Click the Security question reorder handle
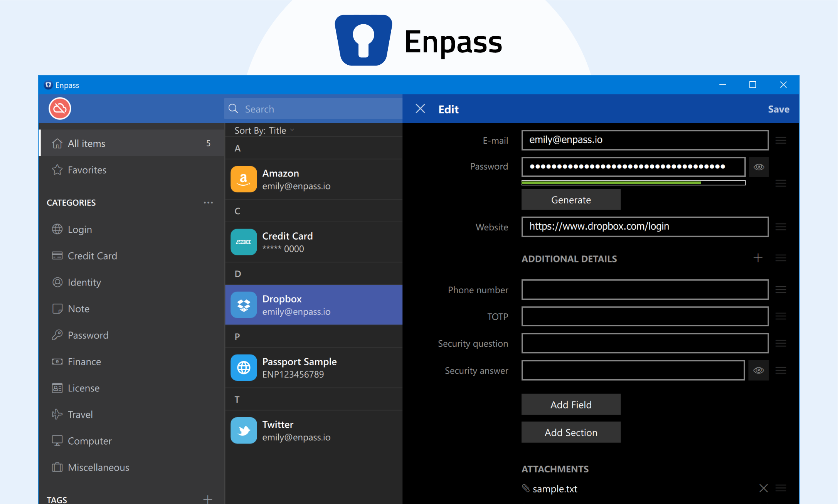Viewport: 838px width, 504px height. [781, 343]
